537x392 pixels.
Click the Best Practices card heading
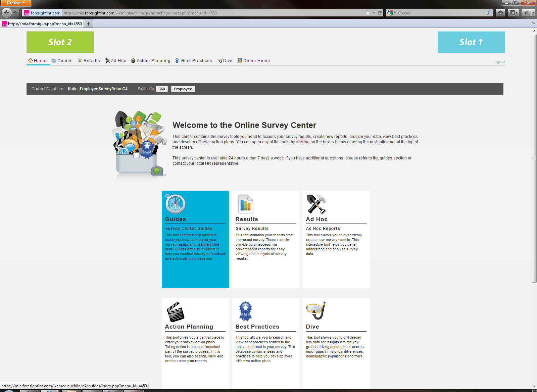click(257, 327)
